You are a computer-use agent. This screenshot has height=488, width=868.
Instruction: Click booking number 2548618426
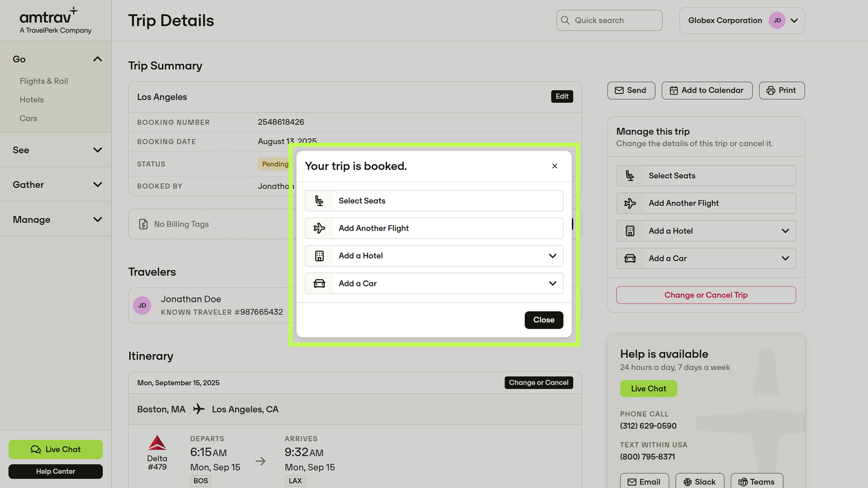coord(281,122)
